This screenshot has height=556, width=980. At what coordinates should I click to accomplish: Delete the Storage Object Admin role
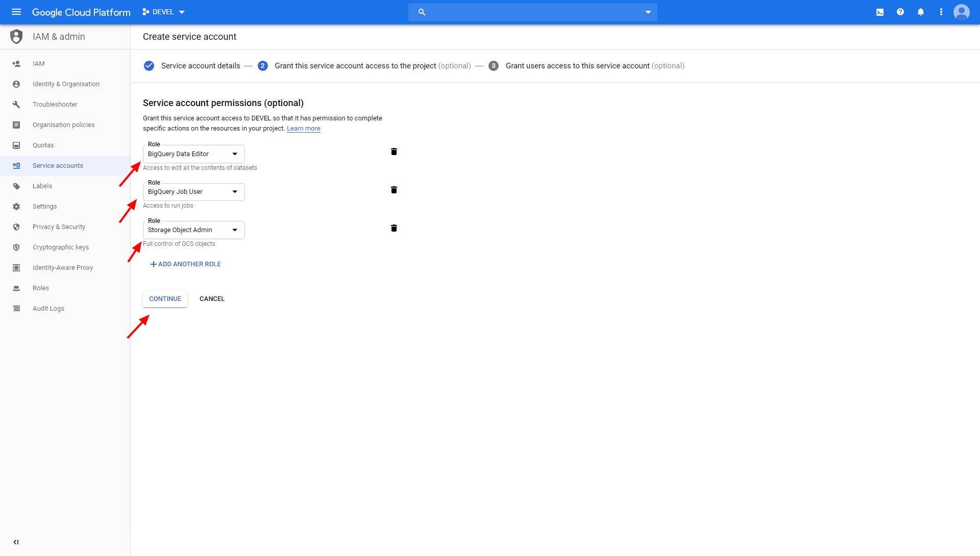point(394,228)
